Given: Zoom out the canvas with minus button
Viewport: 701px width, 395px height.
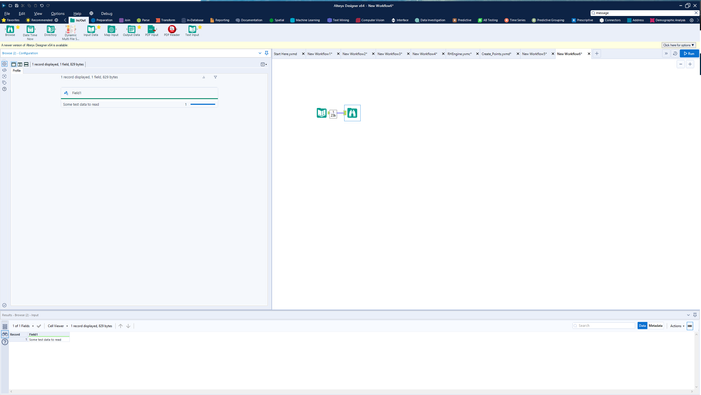Looking at the screenshot, I should point(680,64).
